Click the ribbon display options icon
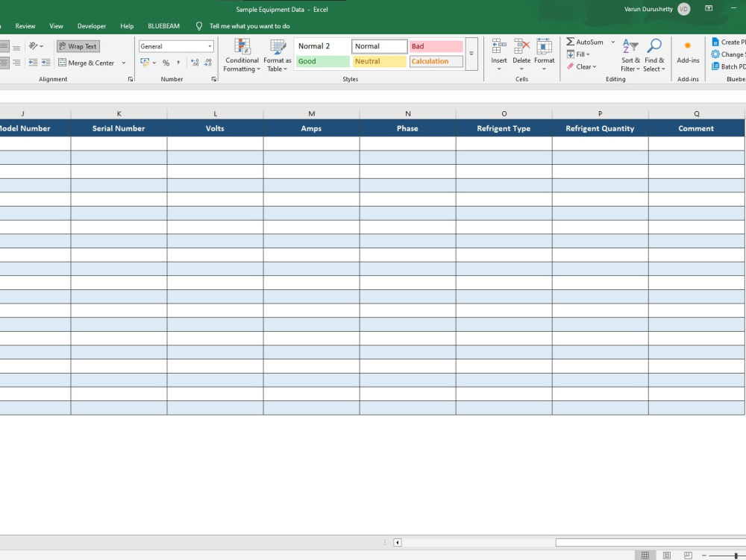This screenshot has height=560, width=746. click(x=709, y=8)
